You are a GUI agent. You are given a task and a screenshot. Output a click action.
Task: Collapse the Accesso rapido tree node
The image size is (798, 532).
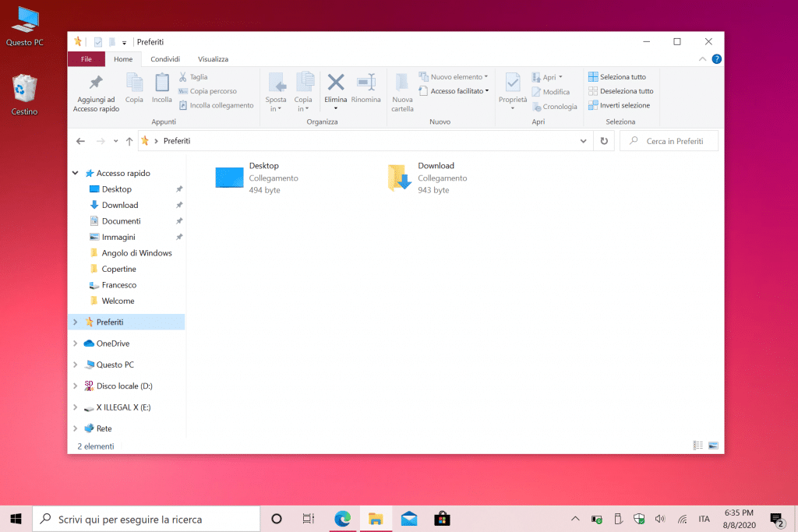coord(76,173)
